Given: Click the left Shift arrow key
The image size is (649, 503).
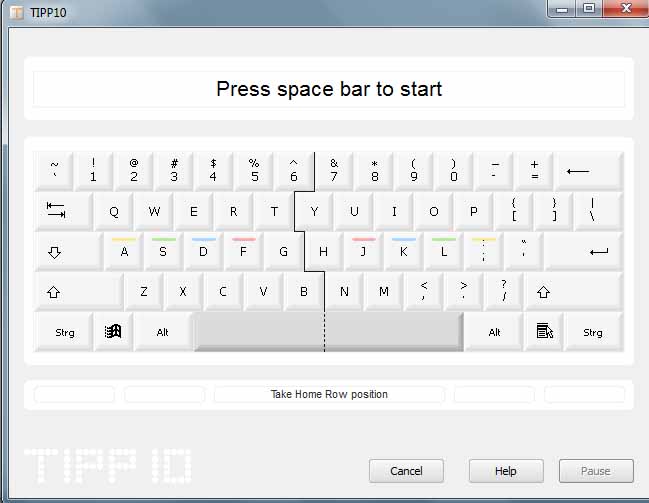Looking at the screenshot, I should click(79, 291).
